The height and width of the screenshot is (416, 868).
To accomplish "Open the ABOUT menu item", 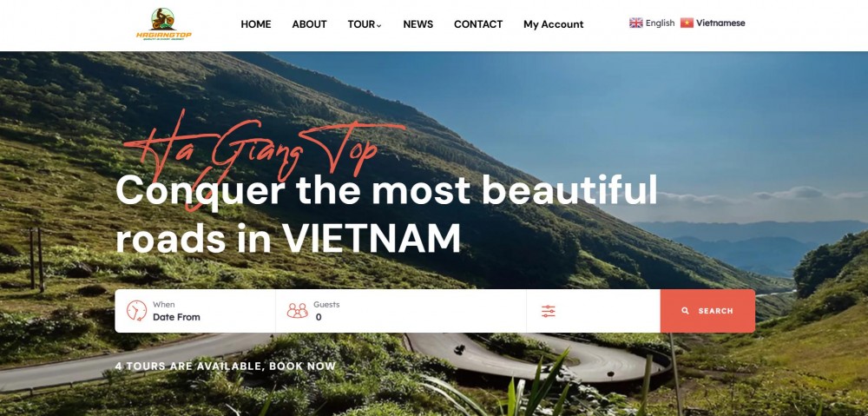I will tap(310, 24).
